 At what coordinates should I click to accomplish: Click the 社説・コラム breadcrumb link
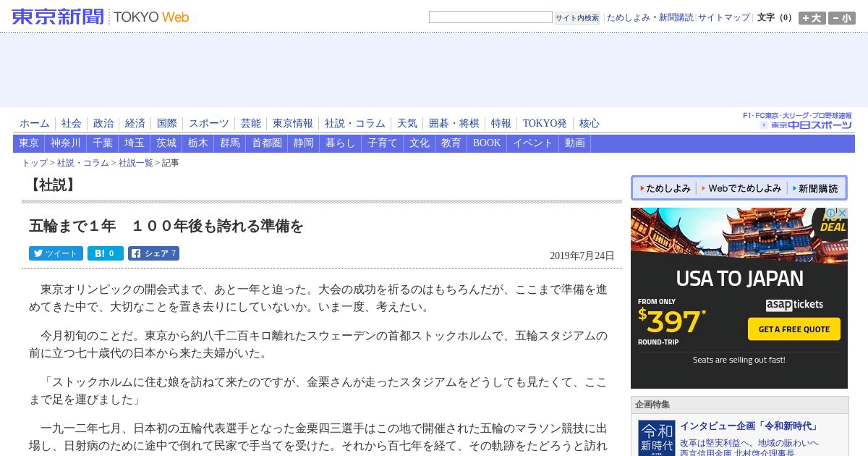[x=83, y=163]
